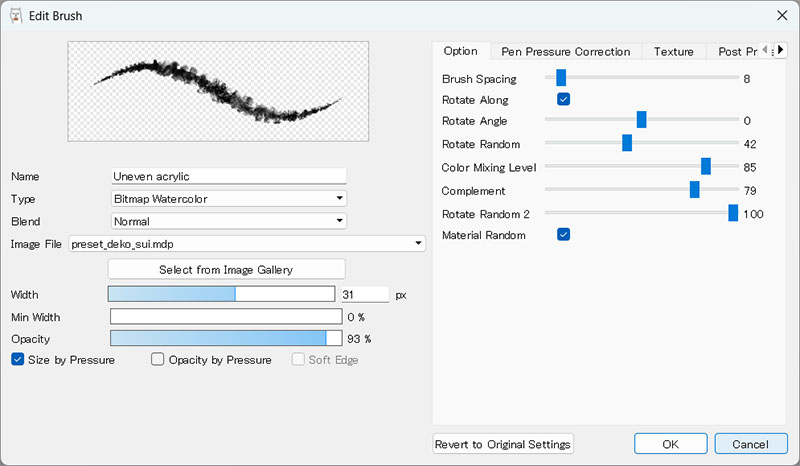Open the Texture tab
The height and width of the screenshot is (466, 800).
coord(673,52)
